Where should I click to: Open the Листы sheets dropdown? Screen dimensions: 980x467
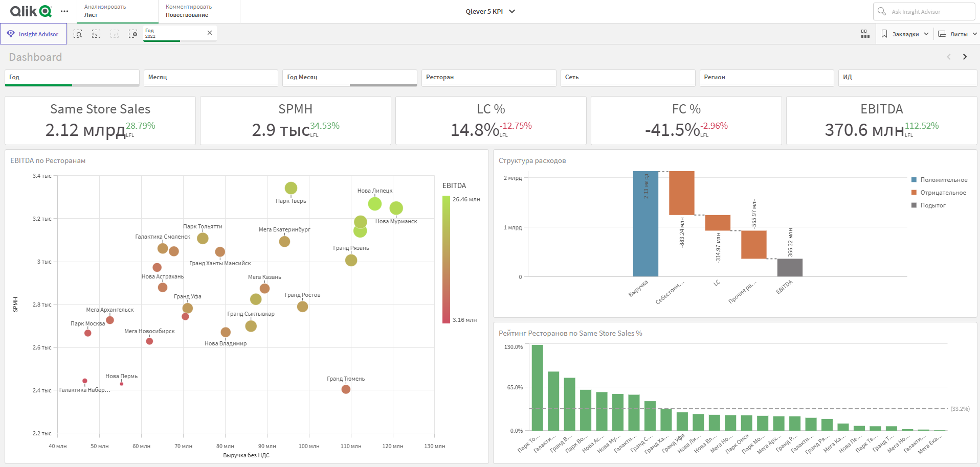(957, 34)
